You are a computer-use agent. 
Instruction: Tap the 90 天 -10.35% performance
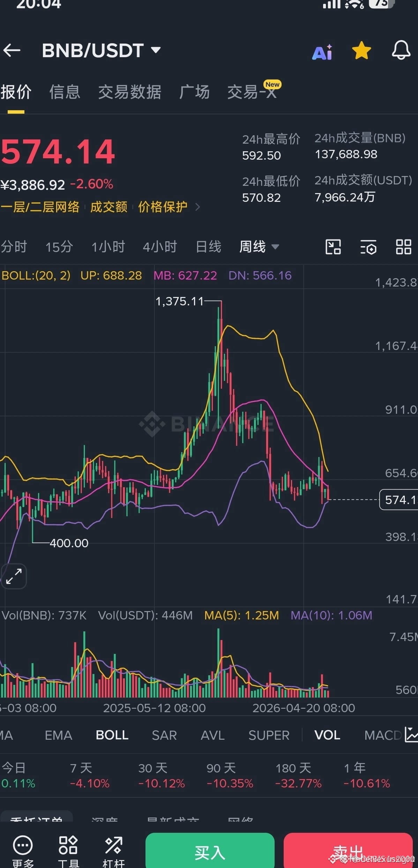coord(230,776)
